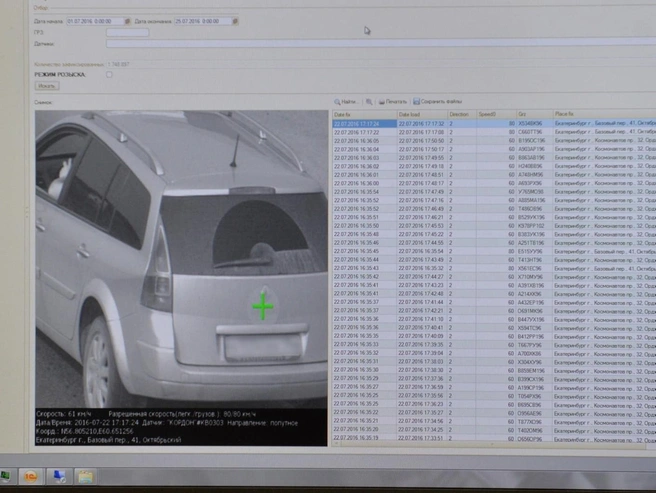Open calendar picker for Дата окончания field
Screen dimensions: 656x493
click(x=235, y=21)
